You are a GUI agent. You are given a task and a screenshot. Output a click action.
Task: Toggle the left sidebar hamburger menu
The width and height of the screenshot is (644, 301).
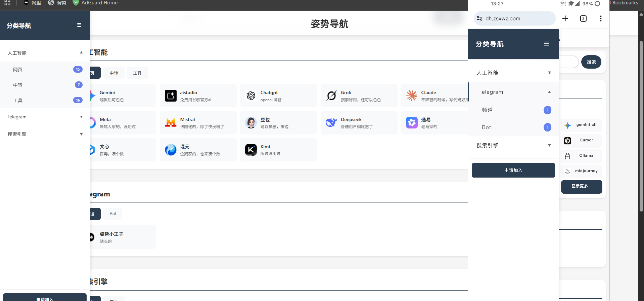[79, 25]
